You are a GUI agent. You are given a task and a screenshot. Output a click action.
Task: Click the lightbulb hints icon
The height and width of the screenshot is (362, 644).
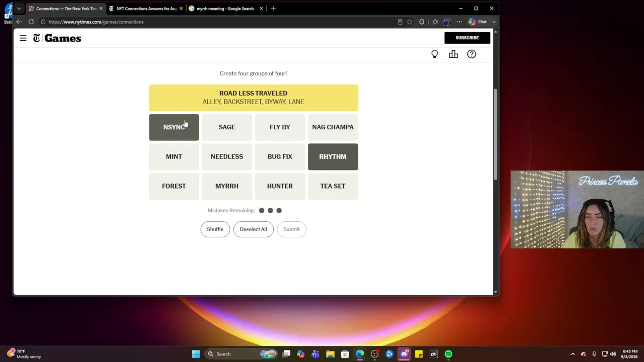pyautogui.click(x=435, y=54)
